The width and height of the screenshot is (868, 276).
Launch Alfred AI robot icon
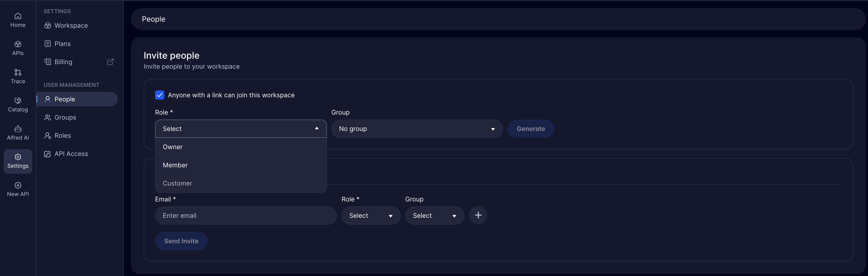[x=18, y=129]
